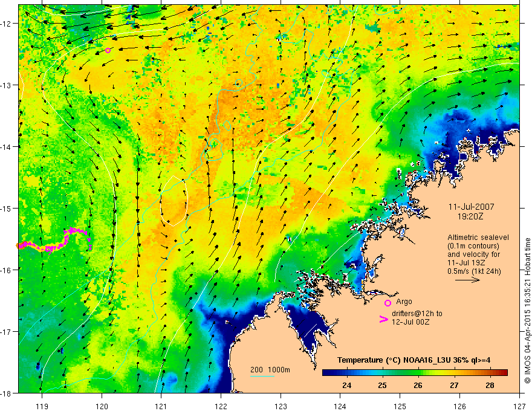Click the dark blue end of the colorbar
The width and height of the screenshot is (532, 411).
[x=328, y=372]
